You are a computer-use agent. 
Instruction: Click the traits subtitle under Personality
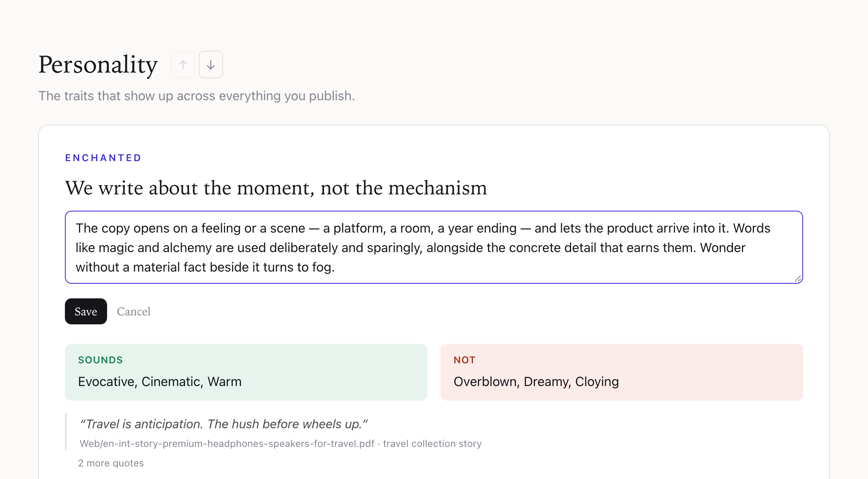pyautogui.click(x=197, y=96)
